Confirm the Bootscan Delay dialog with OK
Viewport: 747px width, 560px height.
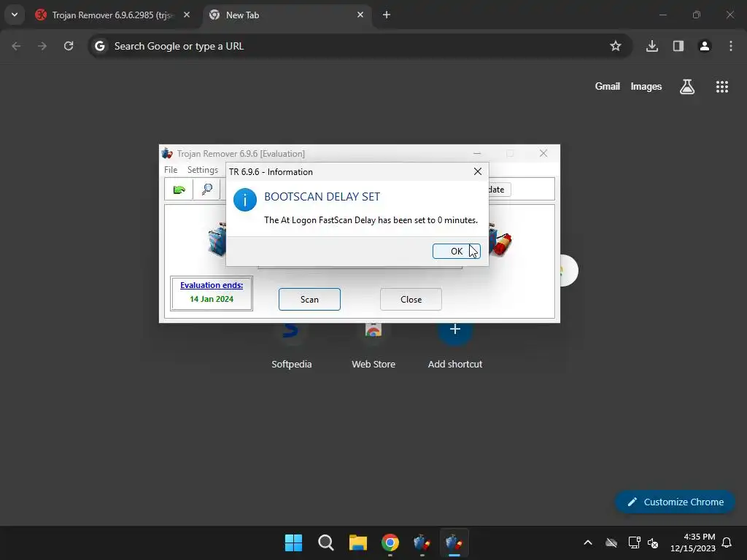point(456,251)
